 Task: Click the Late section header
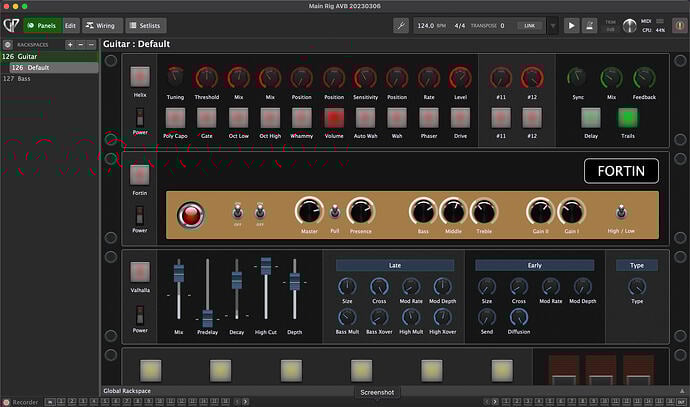394,266
